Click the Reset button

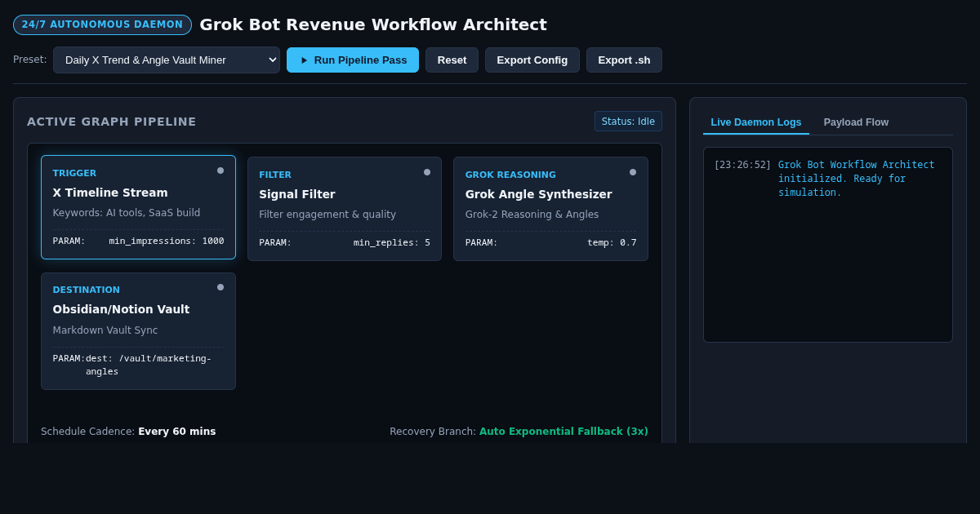[x=452, y=60]
